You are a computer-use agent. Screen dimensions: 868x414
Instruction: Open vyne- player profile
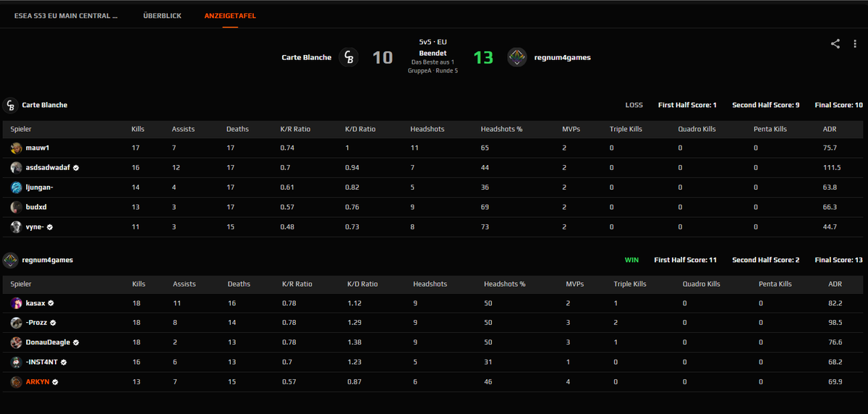35,227
